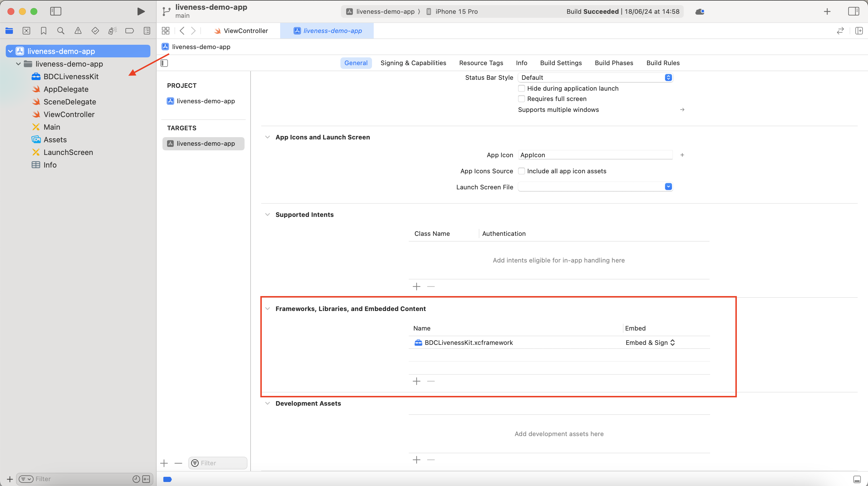Add a framework with the plus button
The height and width of the screenshot is (486, 868).
coord(416,381)
